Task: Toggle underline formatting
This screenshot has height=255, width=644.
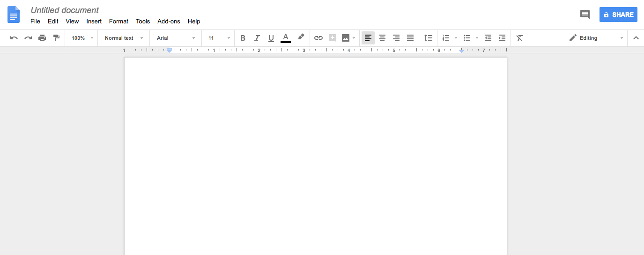Action: 271,38
